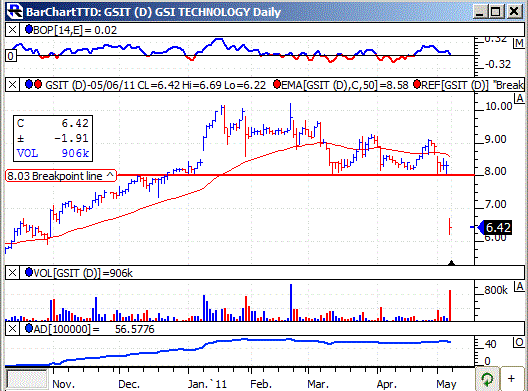Click the 10.00 price axis label
528x391 pixels.
[x=498, y=106]
